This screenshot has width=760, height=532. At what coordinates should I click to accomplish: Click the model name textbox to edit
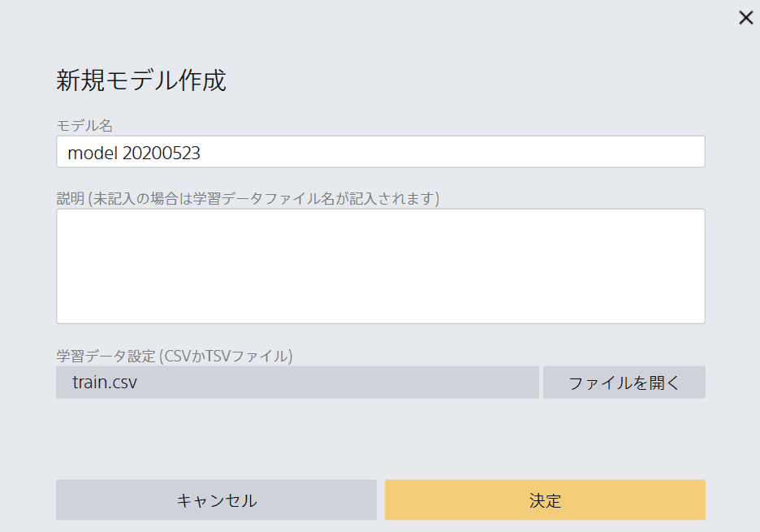pos(380,152)
